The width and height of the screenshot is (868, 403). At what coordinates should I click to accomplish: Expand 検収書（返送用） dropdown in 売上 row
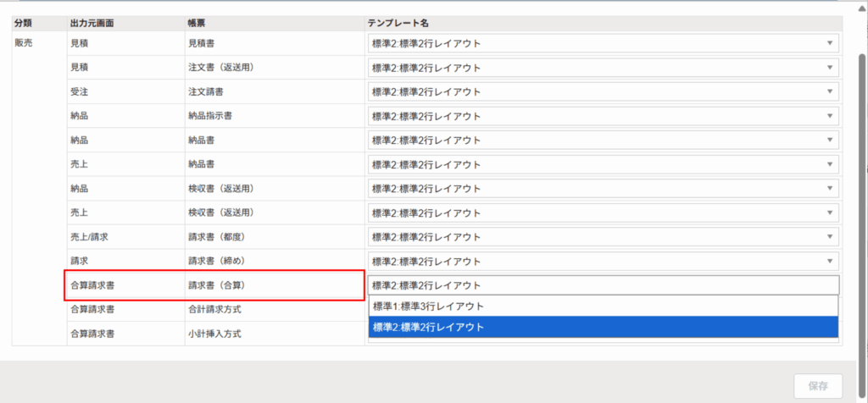tap(604, 213)
